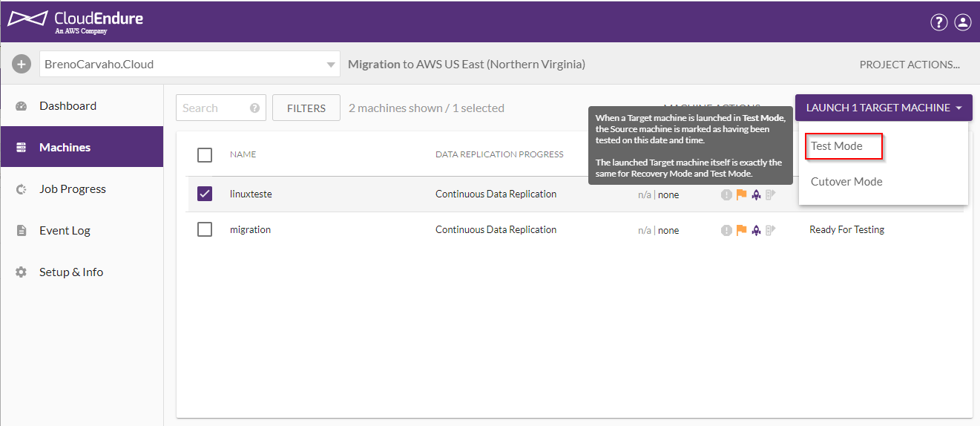The image size is (980, 426).
Task: Uncheck the linuxteste machine checkbox
Action: (205, 194)
